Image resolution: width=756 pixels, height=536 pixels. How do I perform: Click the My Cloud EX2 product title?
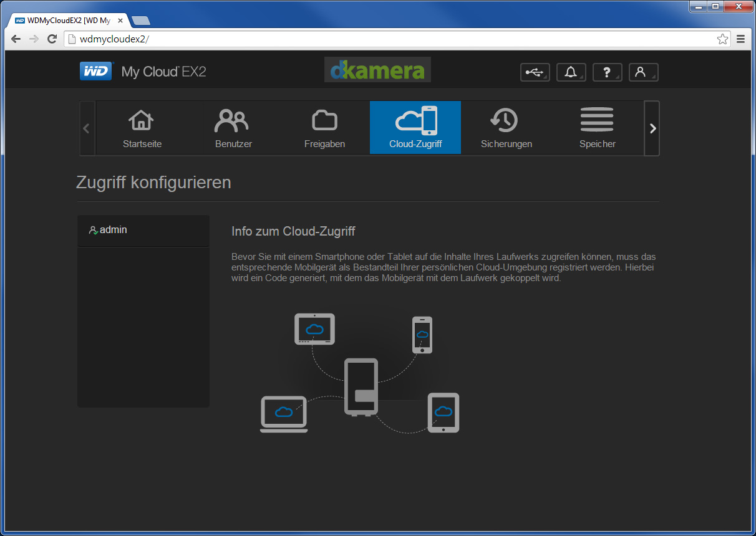coord(163,72)
